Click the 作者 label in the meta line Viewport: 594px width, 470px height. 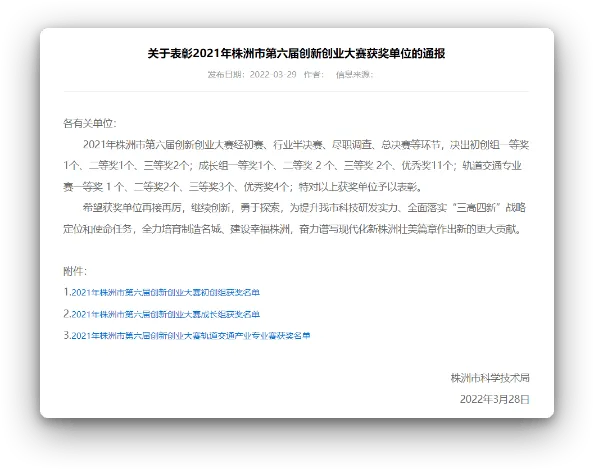[314, 74]
